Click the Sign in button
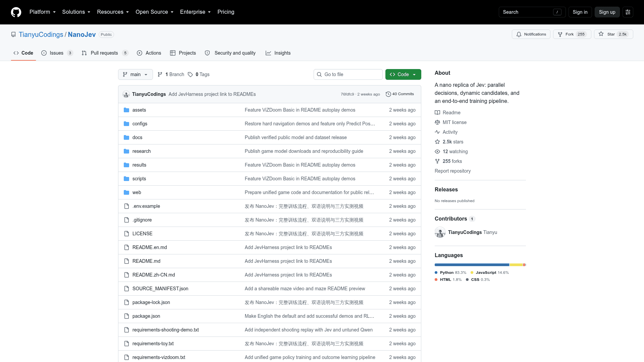This screenshot has height=362, width=644. pos(580,12)
